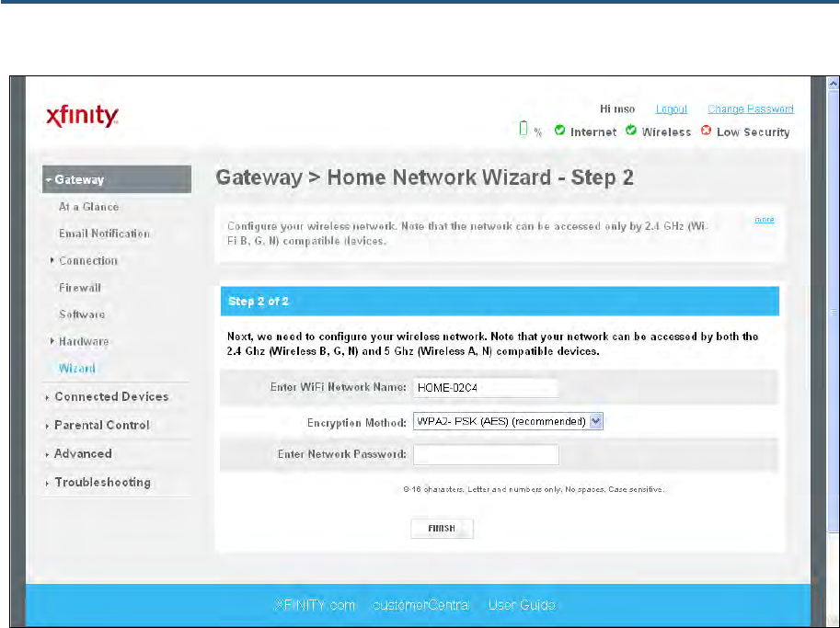
Task: Open the Firewall page
Action: [80, 288]
